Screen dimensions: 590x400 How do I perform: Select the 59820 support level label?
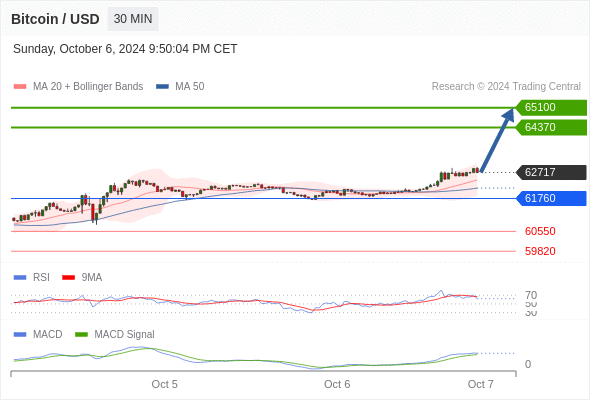[540, 251]
